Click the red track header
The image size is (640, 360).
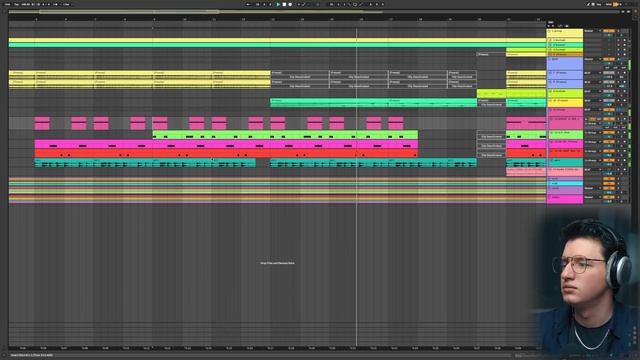click(x=565, y=153)
